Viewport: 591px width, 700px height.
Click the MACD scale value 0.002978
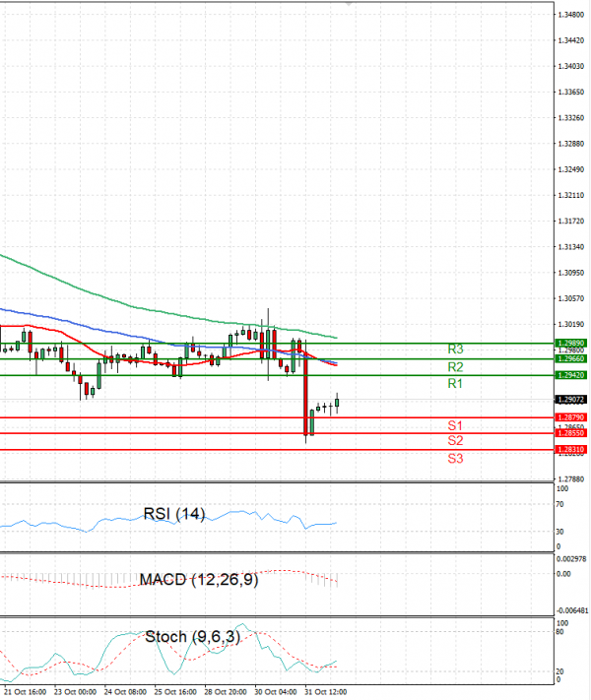point(571,559)
